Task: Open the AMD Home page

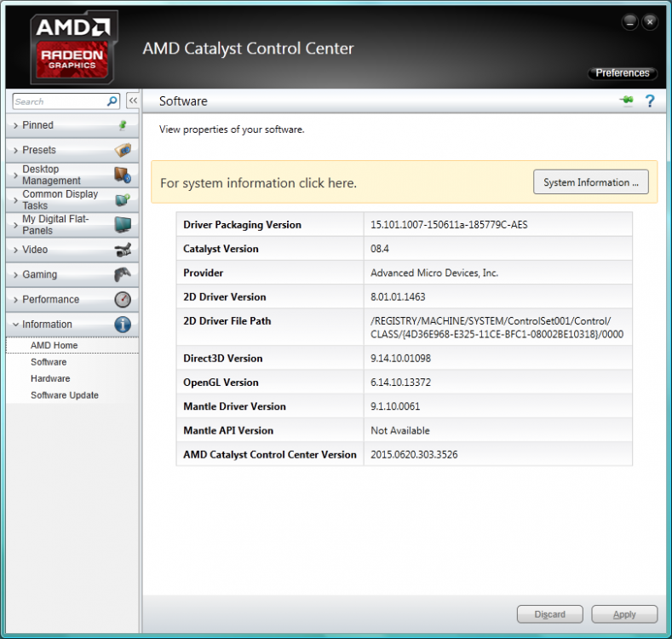Action: point(72,345)
